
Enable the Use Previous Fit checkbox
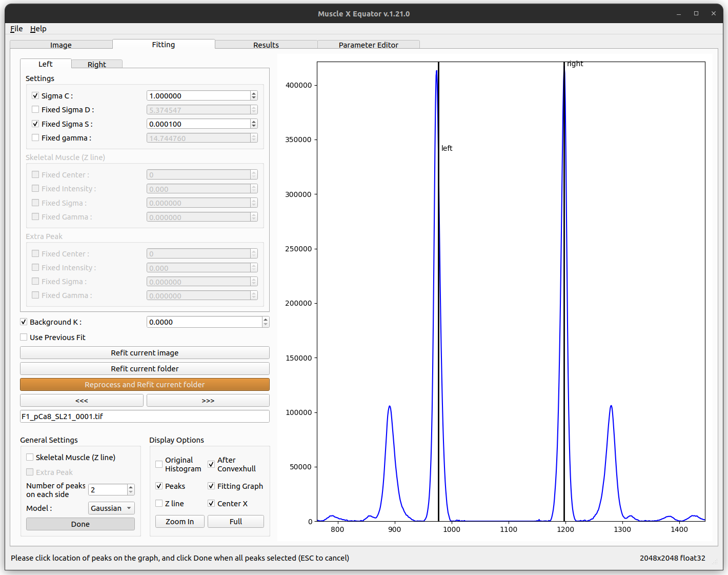[x=24, y=337]
